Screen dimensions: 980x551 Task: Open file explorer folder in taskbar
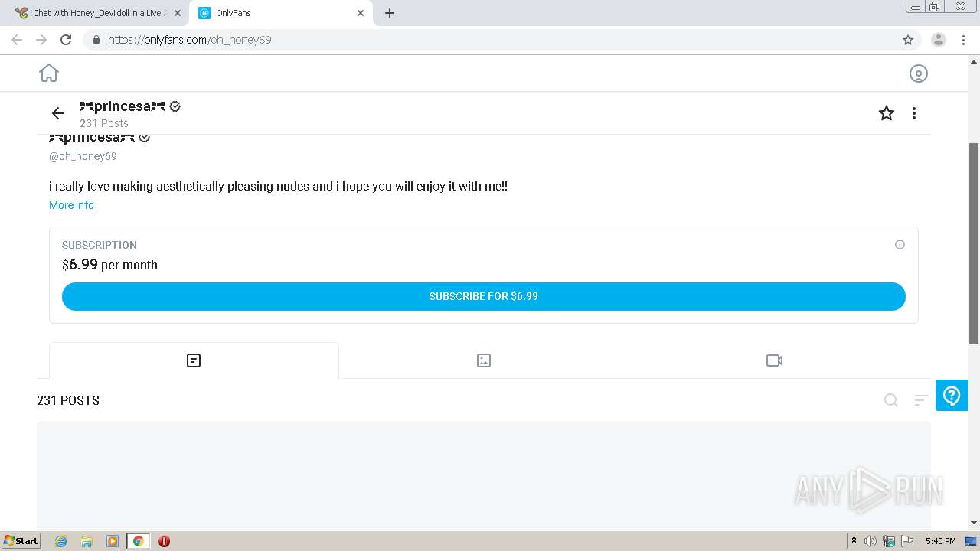[x=87, y=541]
